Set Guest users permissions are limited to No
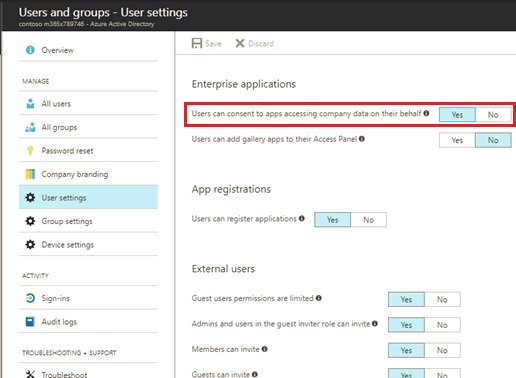Viewport: 516px width, 378px height. (x=442, y=299)
